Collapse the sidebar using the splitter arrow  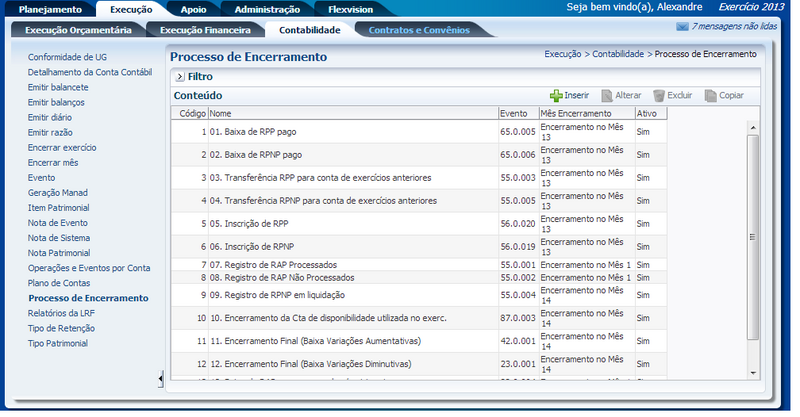point(161,378)
